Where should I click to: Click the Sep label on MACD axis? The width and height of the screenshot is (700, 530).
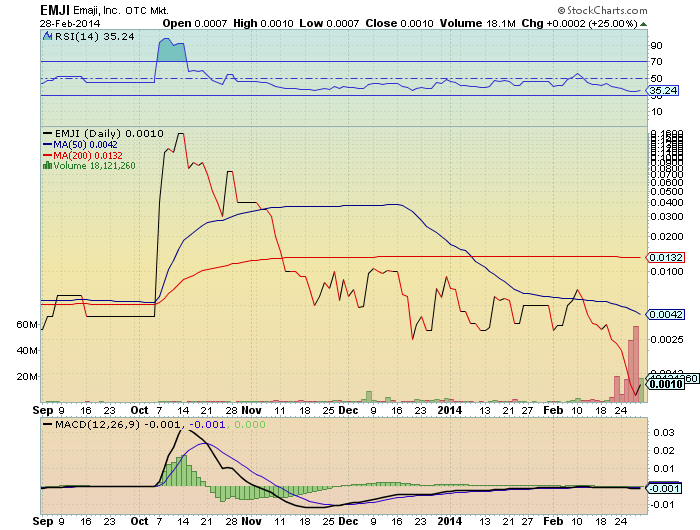tap(43, 521)
